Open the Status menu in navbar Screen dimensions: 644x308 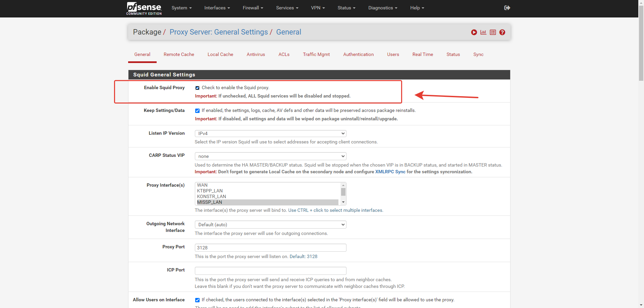[346, 8]
